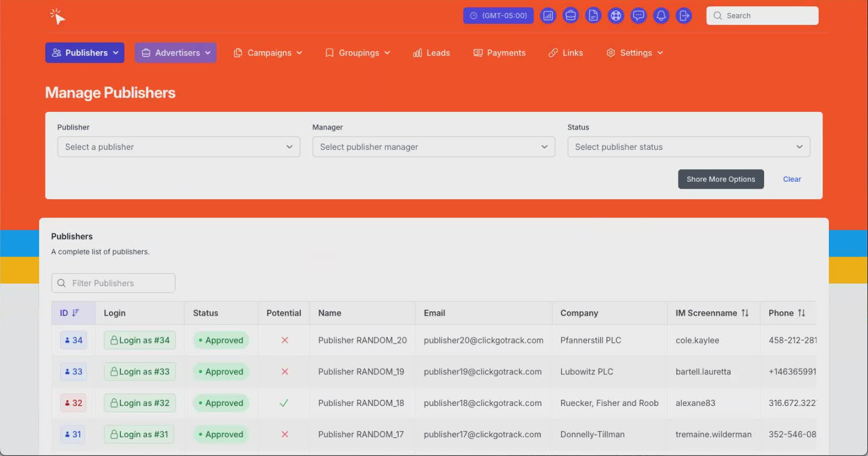
Task: Click the Clear filters link
Action: coord(791,179)
